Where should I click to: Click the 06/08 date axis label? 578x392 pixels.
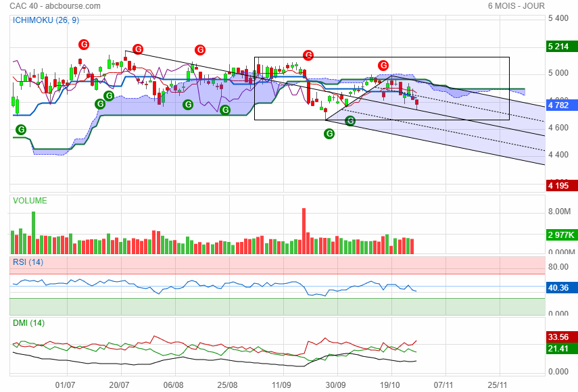(173, 385)
